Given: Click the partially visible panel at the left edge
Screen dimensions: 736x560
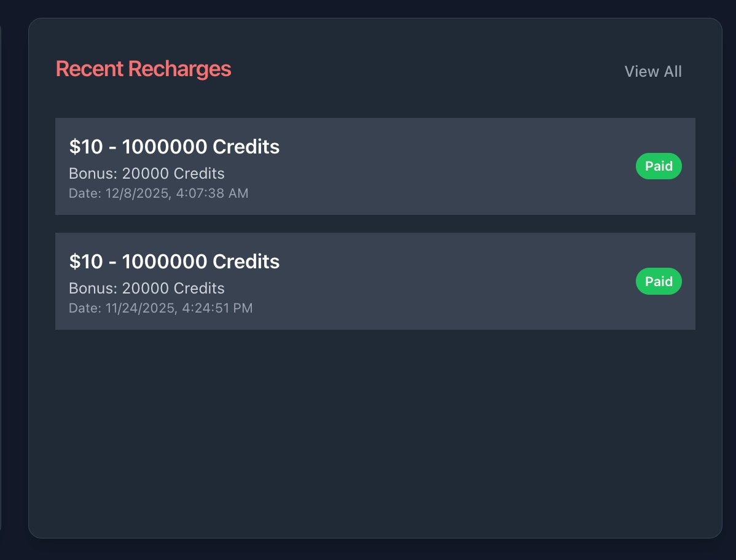Looking at the screenshot, I should coord(1,276).
